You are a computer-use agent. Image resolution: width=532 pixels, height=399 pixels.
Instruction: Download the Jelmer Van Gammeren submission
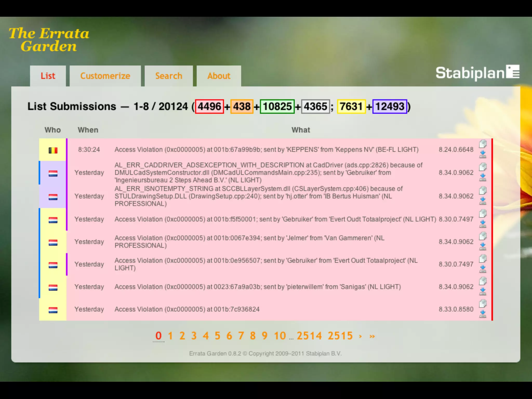click(x=483, y=247)
